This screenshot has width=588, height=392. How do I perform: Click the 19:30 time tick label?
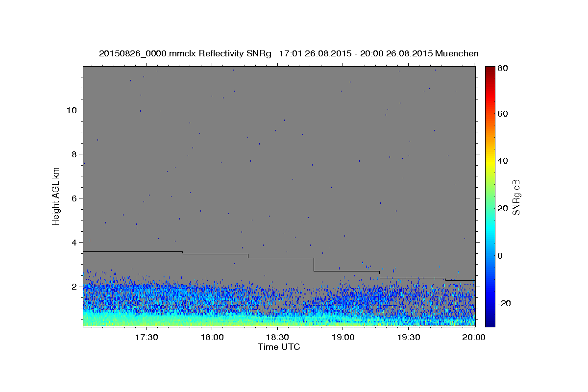click(x=409, y=338)
